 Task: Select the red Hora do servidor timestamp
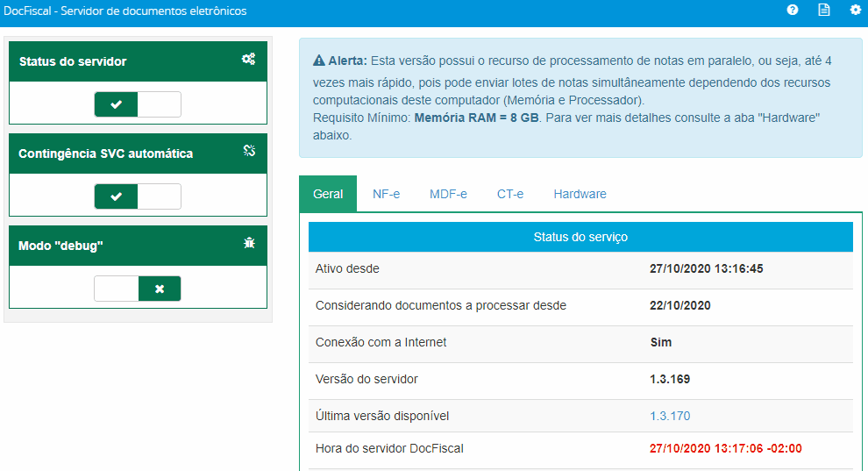pos(726,449)
